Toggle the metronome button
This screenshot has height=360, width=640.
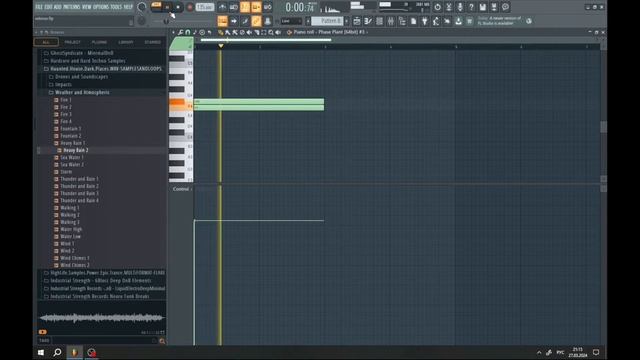[x=222, y=7]
